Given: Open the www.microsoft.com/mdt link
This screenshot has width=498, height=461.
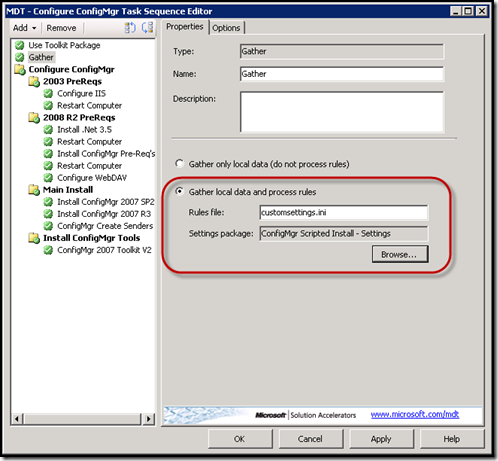Looking at the screenshot, I should pyautogui.click(x=415, y=415).
